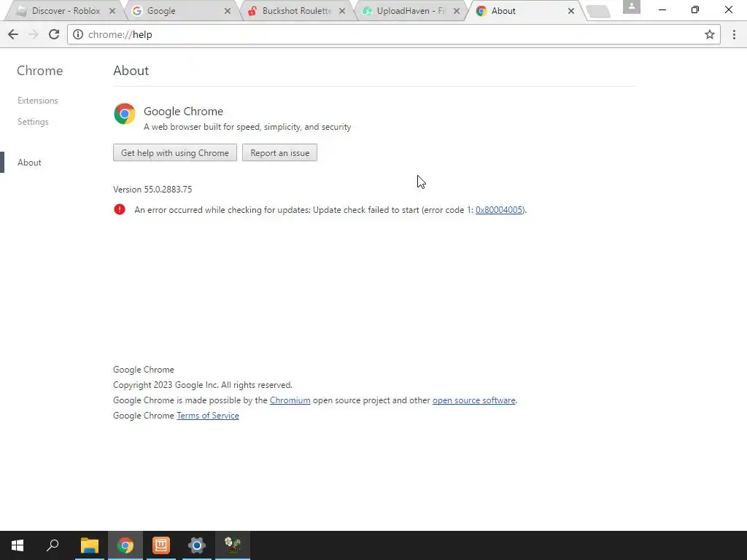Click the Buckshot Roulette tab favicon
This screenshot has width=747, height=560.
[252, 11]
